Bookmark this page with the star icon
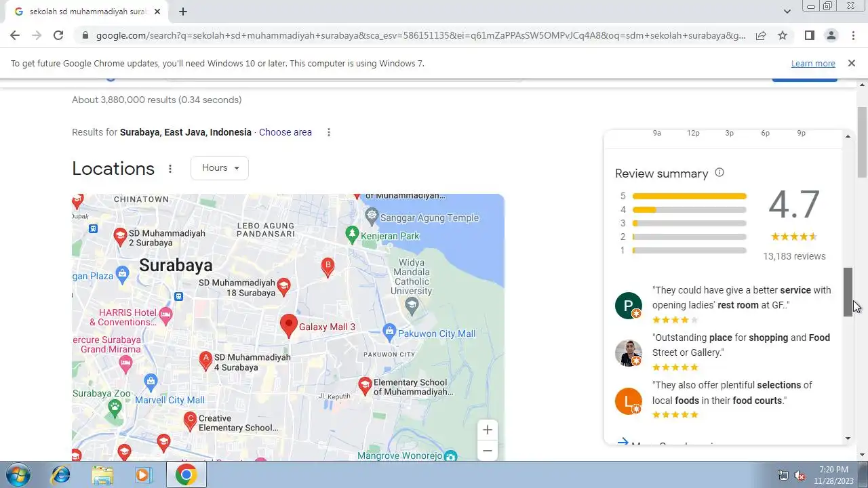The width and height of the screenshot is (868, 488). (x=783, y=35)
